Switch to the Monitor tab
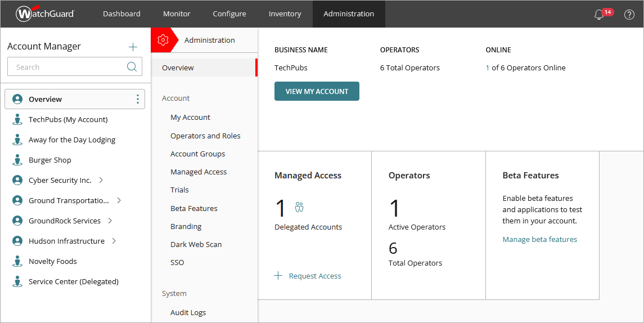Viewport: 644px width, 323px height. tap(177, 14)
